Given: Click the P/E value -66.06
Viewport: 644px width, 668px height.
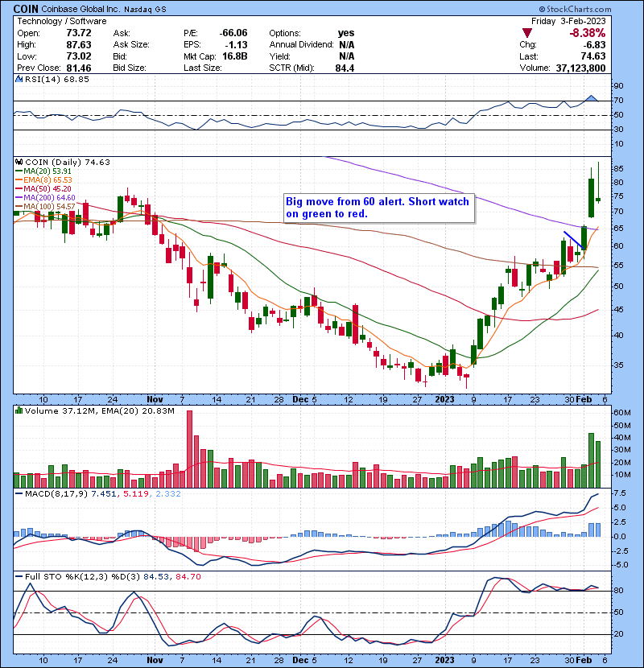Looking at the screenshot, I should point(233,33).
